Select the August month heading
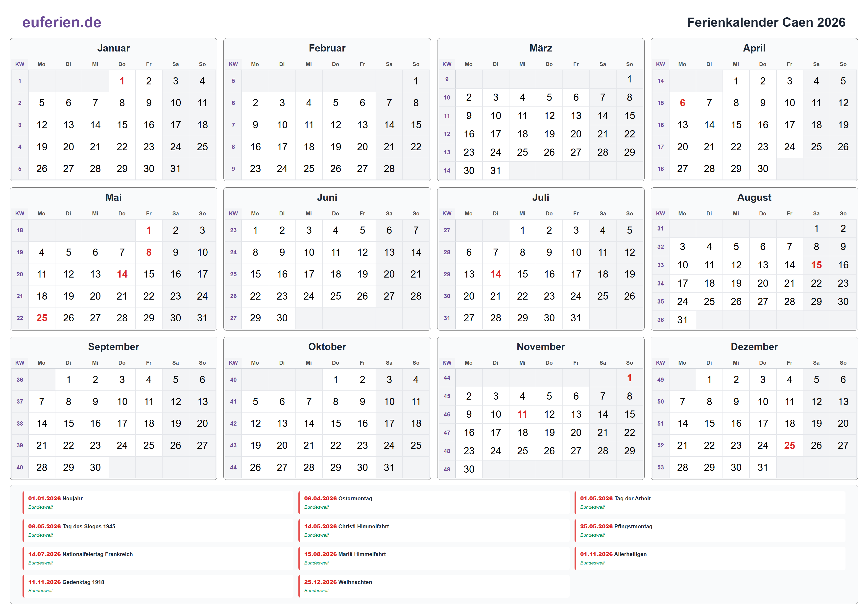The height and width of the screenshot is (614, 868). [x=754, y=198]
